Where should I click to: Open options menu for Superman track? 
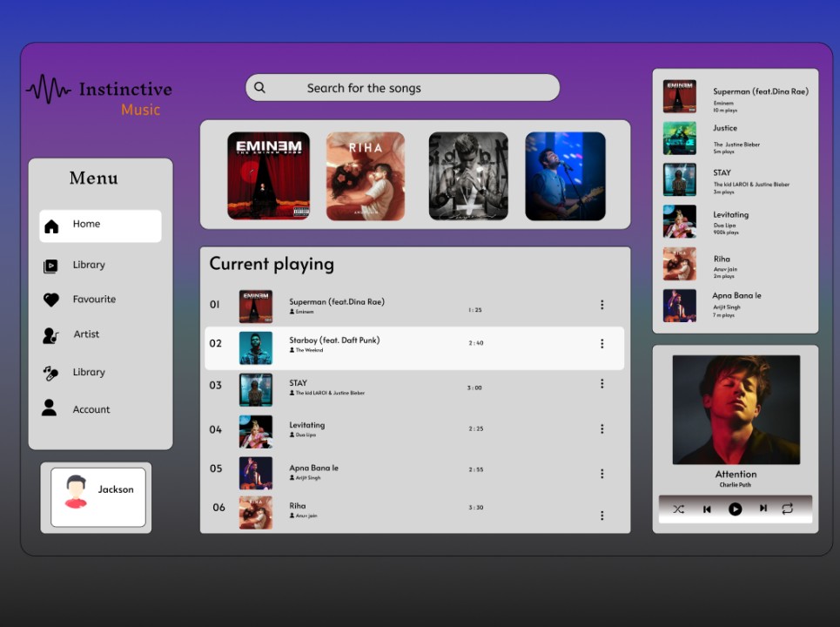click(x=602, y=305)
